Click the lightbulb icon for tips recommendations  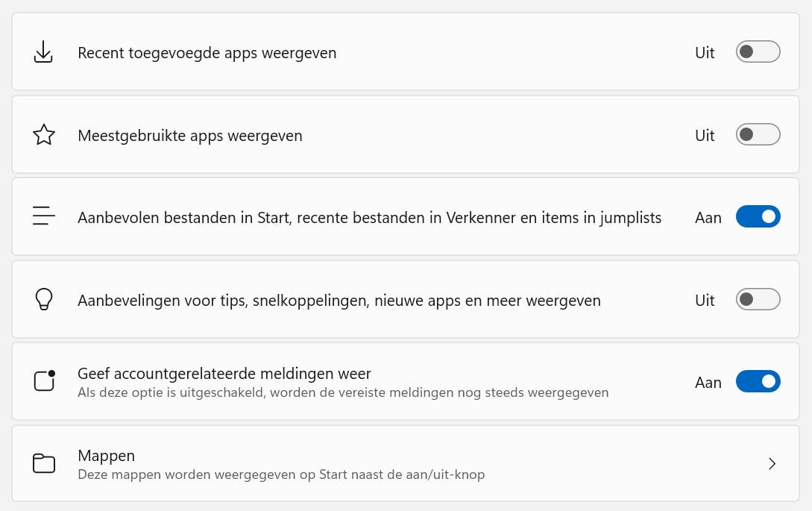44,300
